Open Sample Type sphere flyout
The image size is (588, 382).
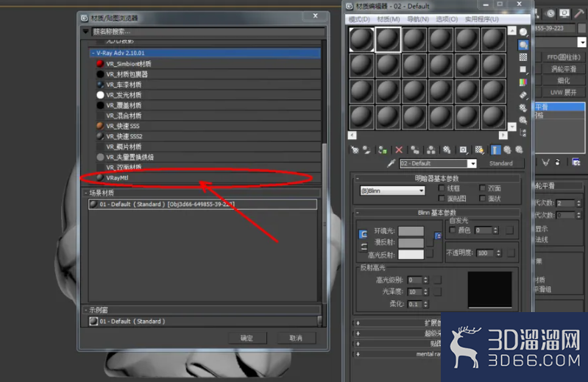point(523,32)
